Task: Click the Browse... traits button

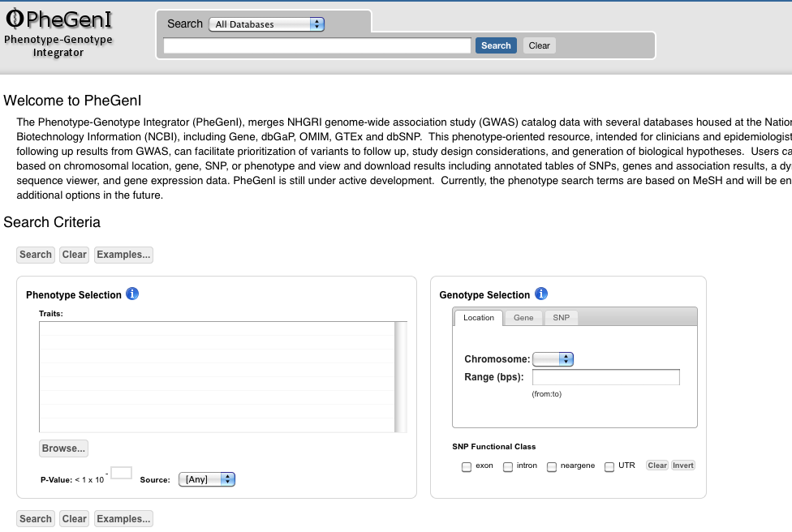Action: 63,448
